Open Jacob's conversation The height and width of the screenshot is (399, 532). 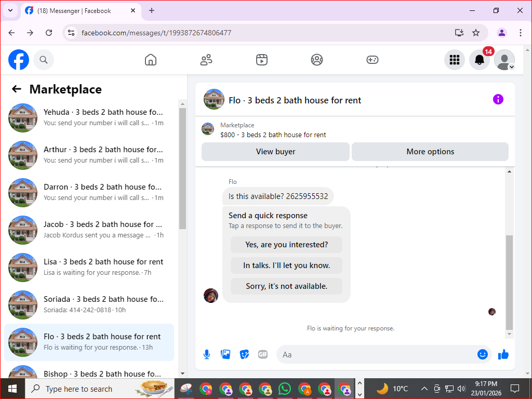[x=89, y=230]
